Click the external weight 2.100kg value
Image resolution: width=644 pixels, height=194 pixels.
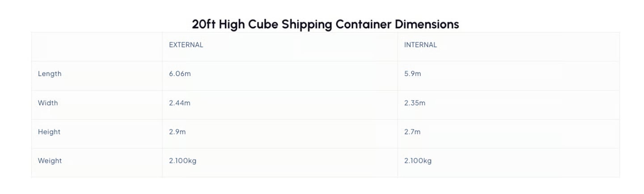click(182, 160)
